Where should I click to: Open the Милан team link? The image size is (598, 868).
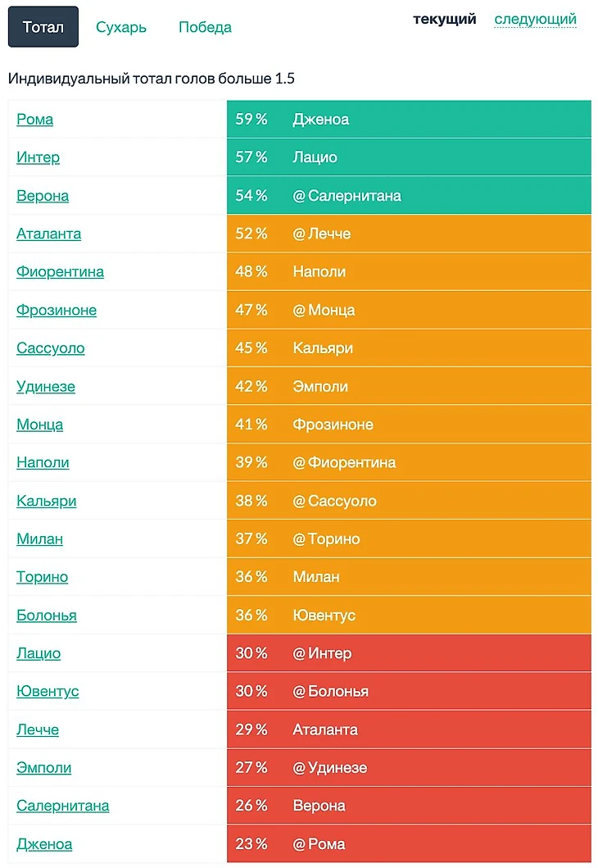click(x=40, y=539)
